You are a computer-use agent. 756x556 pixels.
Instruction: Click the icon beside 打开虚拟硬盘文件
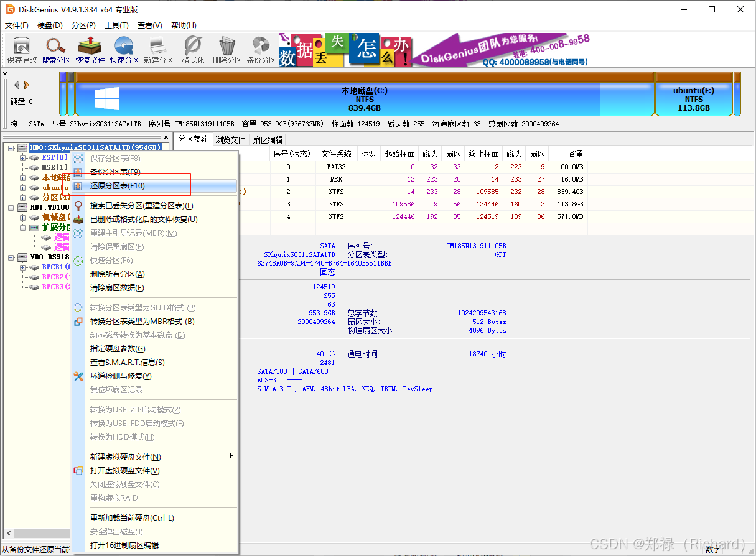point(78,471)
